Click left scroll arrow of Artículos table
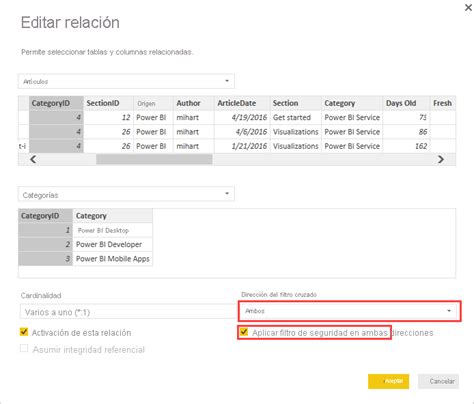Screen dimensions: 474x404 pos(33,159)
